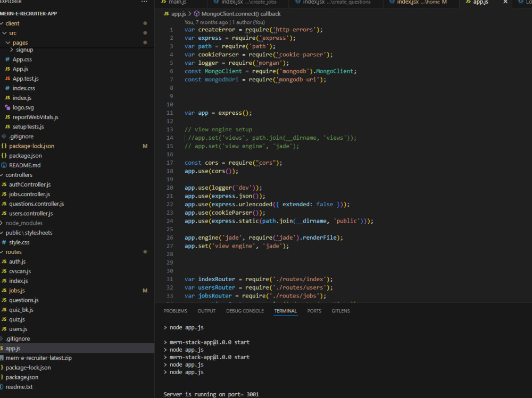Screen dimensions: 532x398
Task: Click the info icon beside README.md
Action: (x=4, y=165)
